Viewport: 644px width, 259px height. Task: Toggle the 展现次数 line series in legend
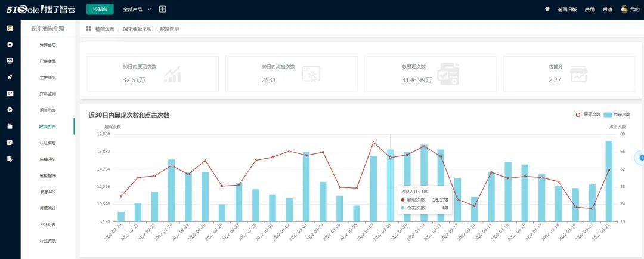coord(587,115)
